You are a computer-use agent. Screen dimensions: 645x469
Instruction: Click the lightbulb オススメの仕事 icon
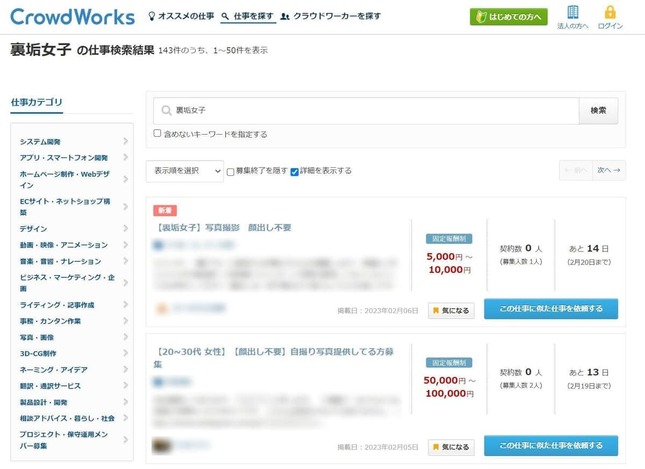152,17
